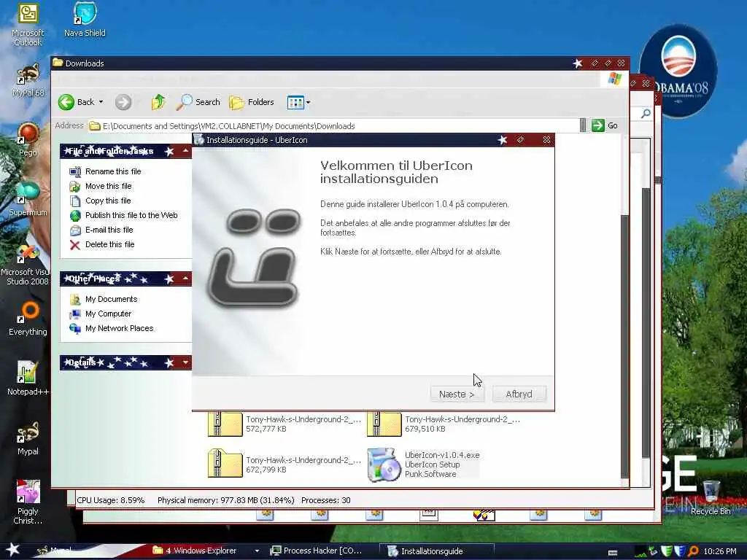The height and width of the screenshot is (560, 747).
Task: Click the system tray clock 10:26 PM
Action: coord(720,551)
